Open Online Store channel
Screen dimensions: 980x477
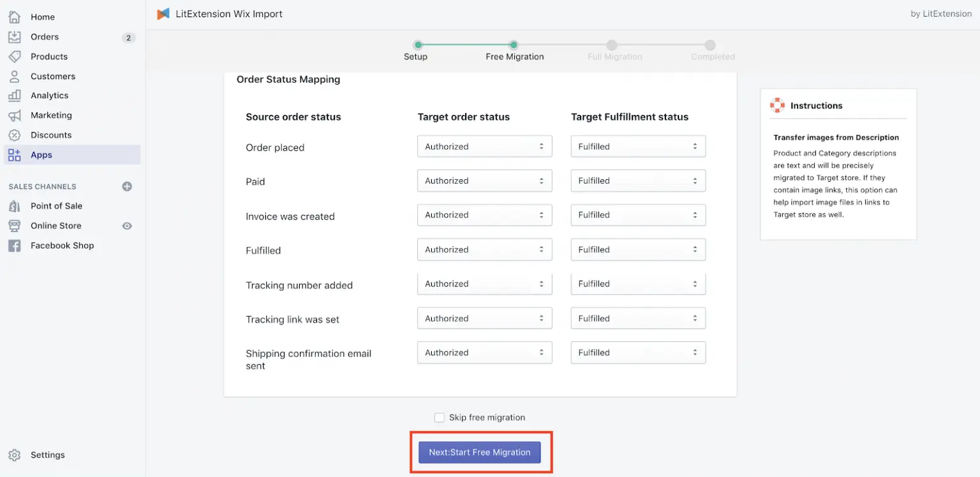pyautogui.click(x=56, y=226)
